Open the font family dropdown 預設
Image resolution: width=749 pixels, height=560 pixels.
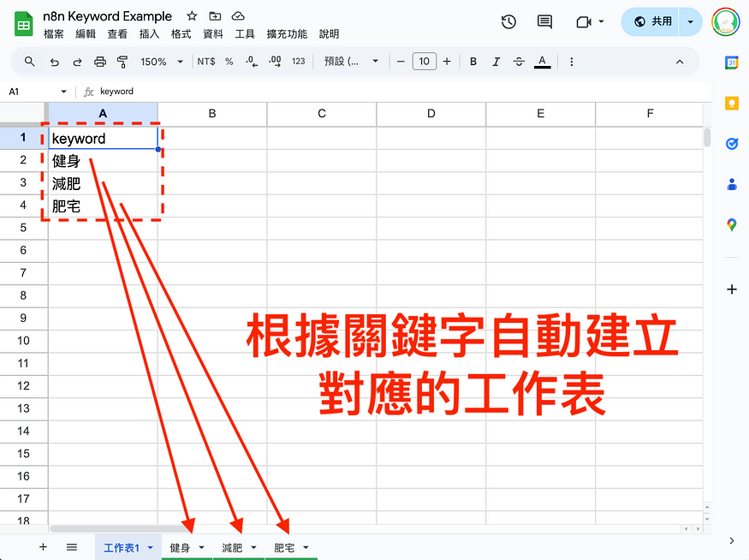coord(351,62)
